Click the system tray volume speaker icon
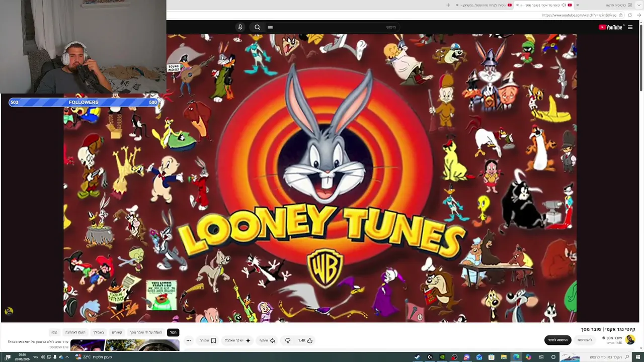Screen dimensions: 644x362 43,357
